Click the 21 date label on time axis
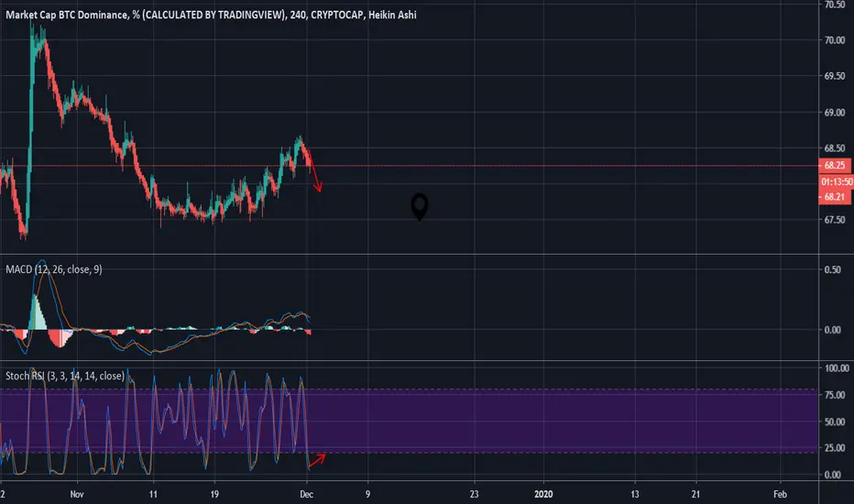Image resolution: width=854 pixels, height=504 pixels. 695,494
